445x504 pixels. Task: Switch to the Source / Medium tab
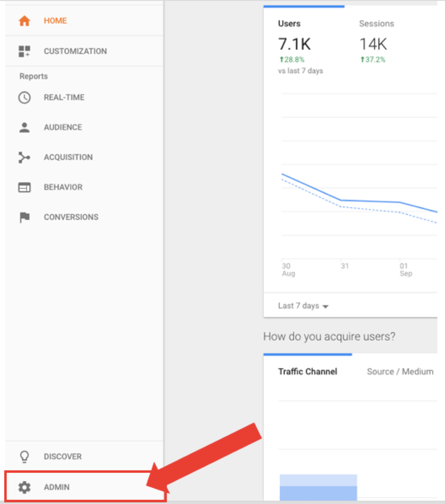(x=400, y=371)
